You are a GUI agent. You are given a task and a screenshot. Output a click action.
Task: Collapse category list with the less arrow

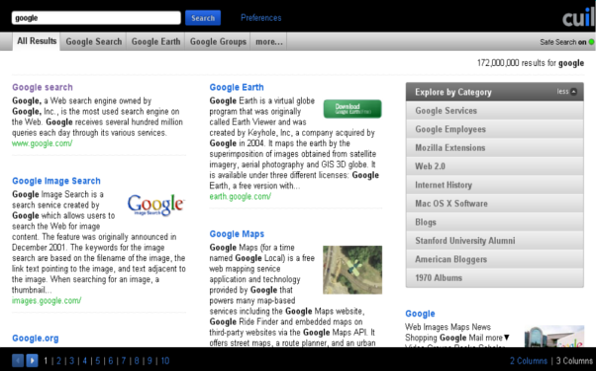pos(574,92)
